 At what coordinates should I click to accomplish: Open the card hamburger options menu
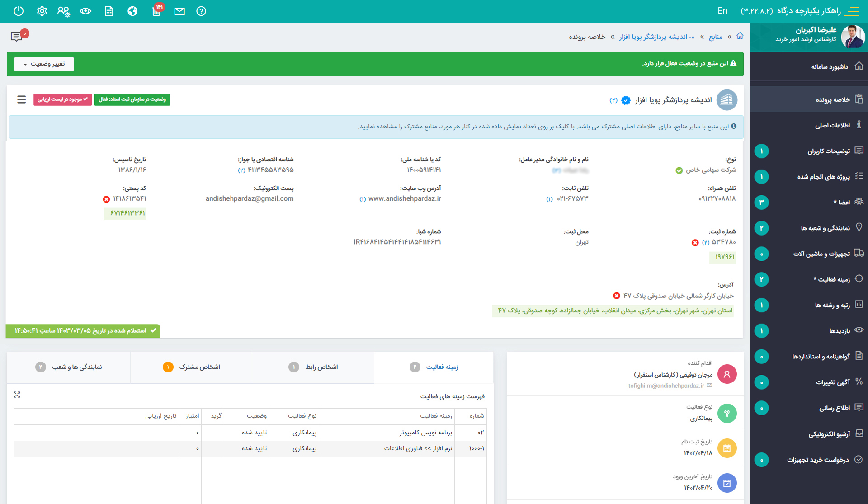[x=21, y=99]
